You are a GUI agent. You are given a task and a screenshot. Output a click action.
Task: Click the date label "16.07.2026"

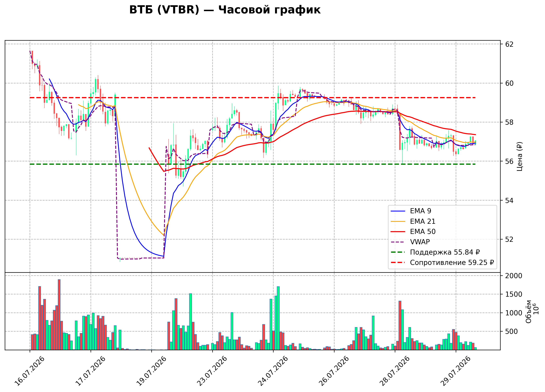coord(29,371)
